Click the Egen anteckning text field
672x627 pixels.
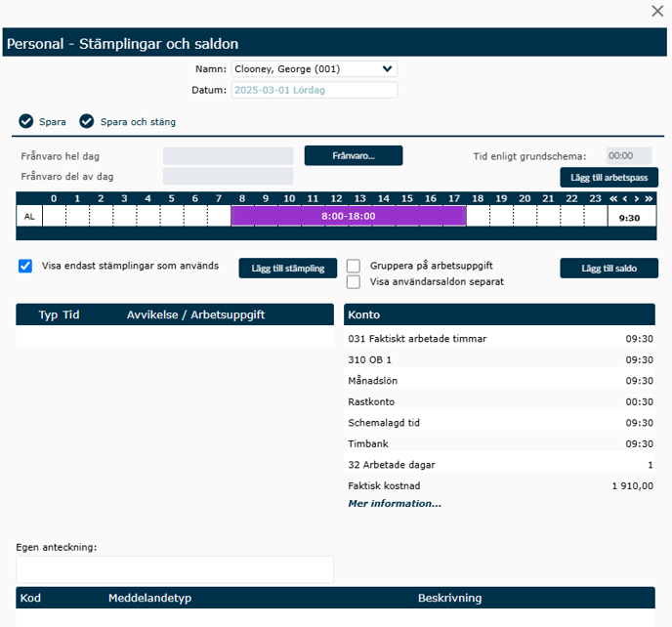pos(175,569)
